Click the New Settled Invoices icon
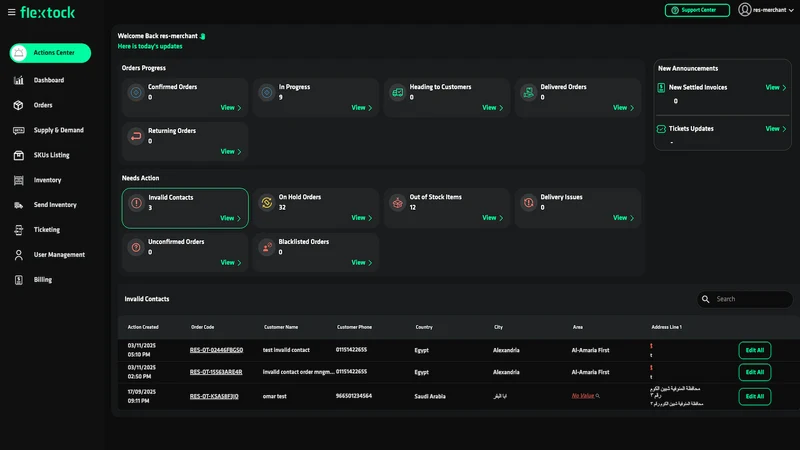The width and height of the screenshot is (800, 450). (661, 88)
